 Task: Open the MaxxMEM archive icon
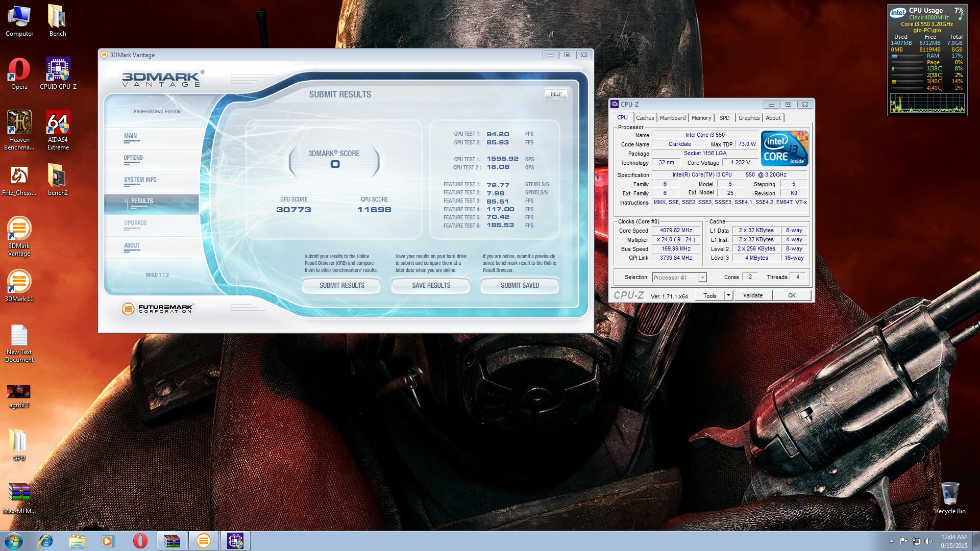[19, 498]
